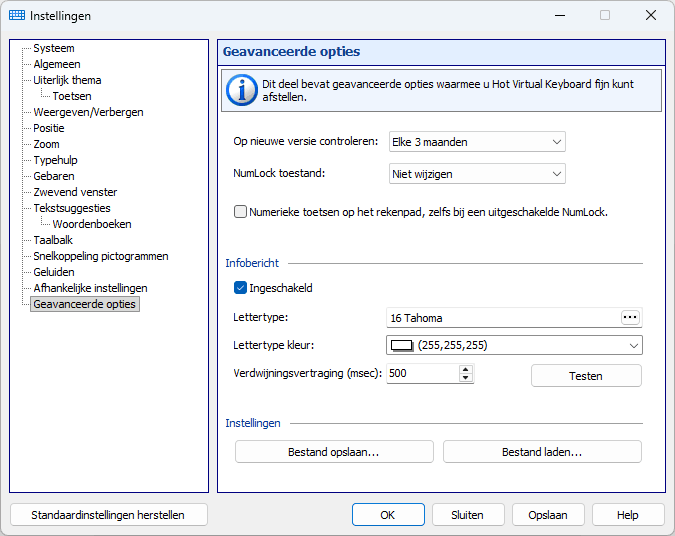Viewport: 675px width, 536px height.
Task: Click the Verdwijningsvertraging value field
Action: 423,373
